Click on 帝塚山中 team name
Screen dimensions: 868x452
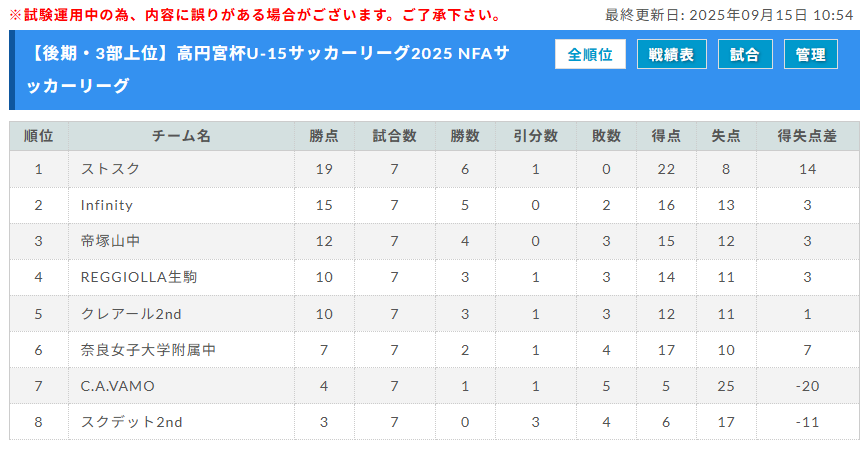[x=112, y=241]
